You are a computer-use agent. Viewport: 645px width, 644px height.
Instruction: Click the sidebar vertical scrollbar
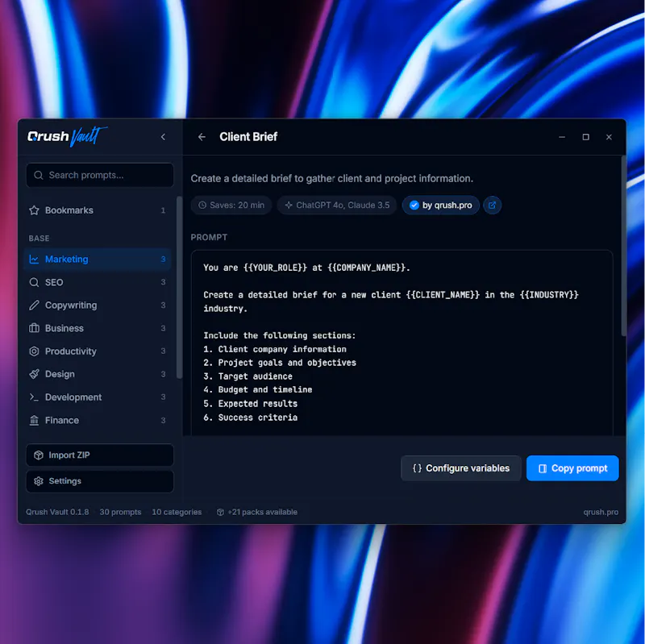[x=179, y=287]
